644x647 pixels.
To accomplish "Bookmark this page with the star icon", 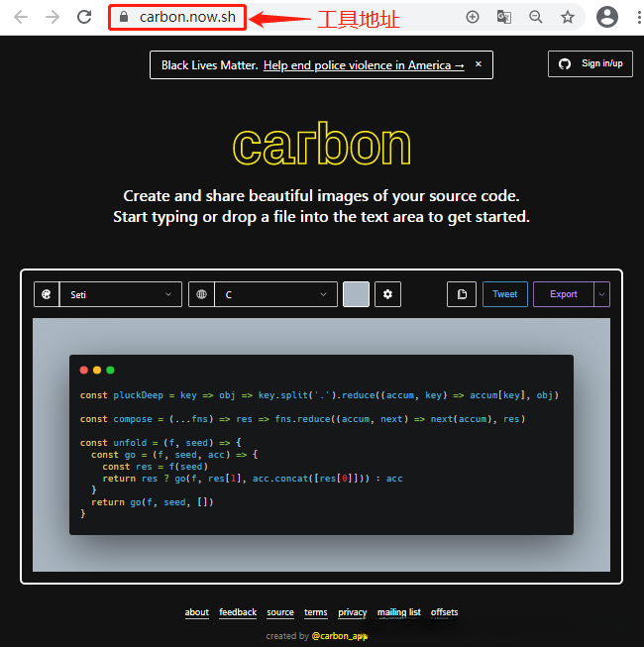I will pyautogui.click(x=568, y=17).
